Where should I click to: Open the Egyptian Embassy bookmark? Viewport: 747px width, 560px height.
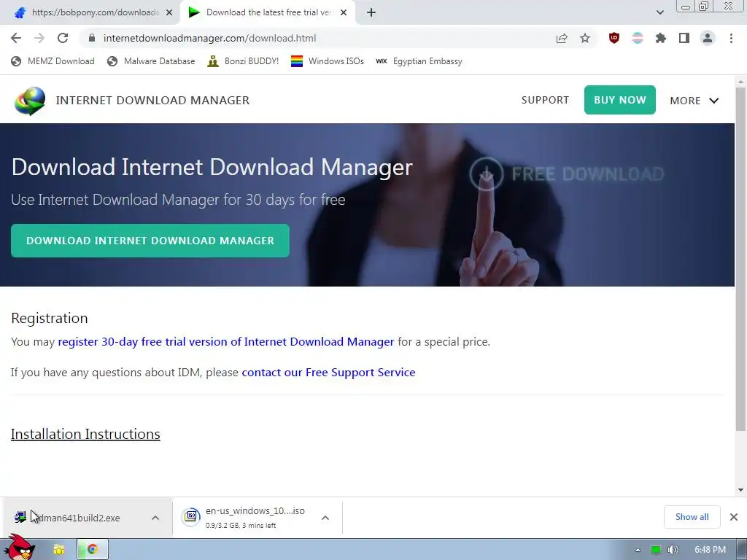[x=419, y=61]
